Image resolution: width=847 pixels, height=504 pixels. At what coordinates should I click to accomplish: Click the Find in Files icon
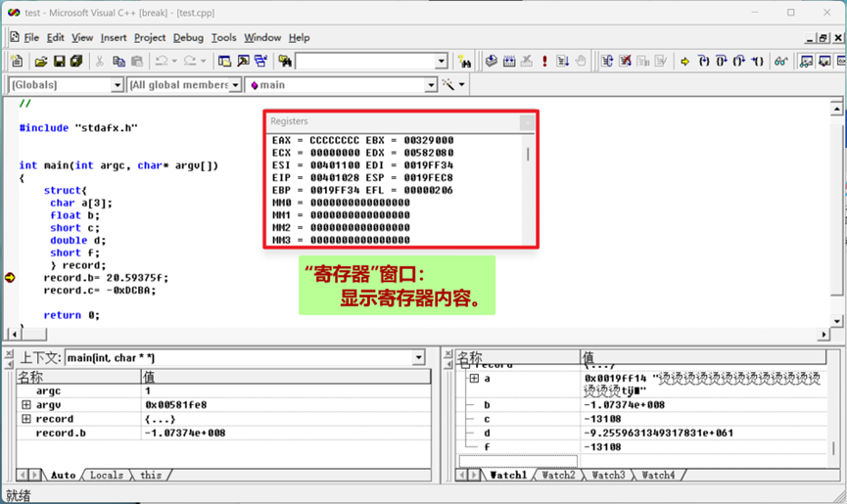point(285,61)
